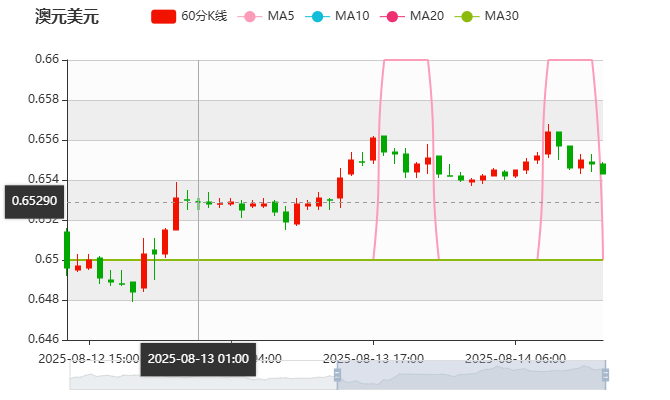The width and height of the screenshot is (670, 400).
Task: Click the 2025-08-14 06:00 x-axis label
Action: tap(516, 358)
